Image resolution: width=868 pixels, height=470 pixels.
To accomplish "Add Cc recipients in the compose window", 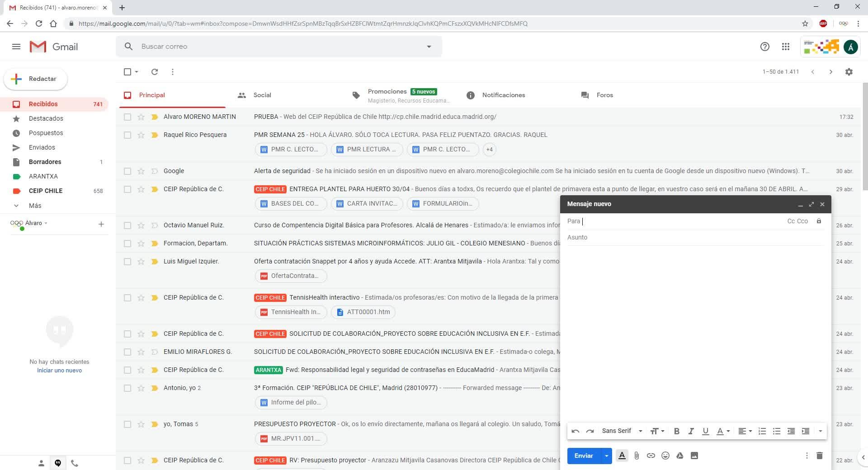I will (x=791, y=221).
